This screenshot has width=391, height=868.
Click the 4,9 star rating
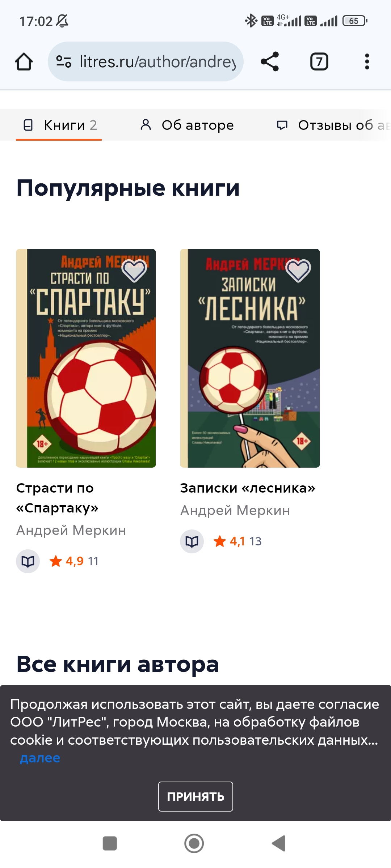67,561
